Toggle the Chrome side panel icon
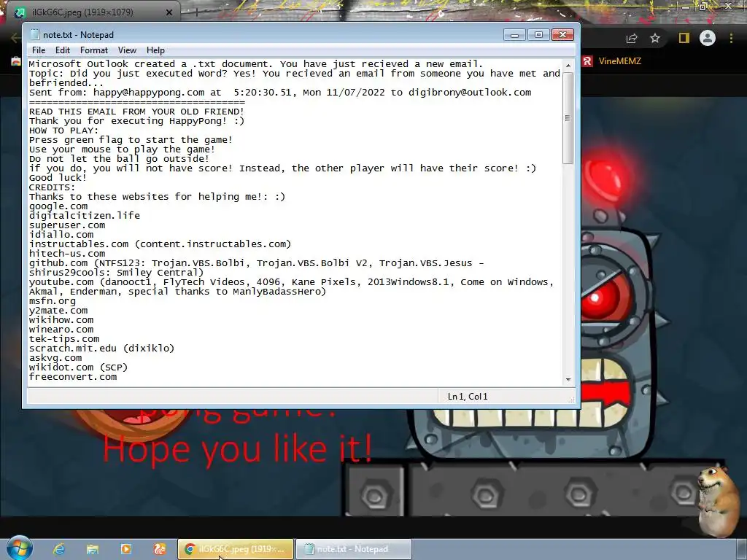Image resolution: width=747 pixels, height=560 pixels. [x=684, y=38]
